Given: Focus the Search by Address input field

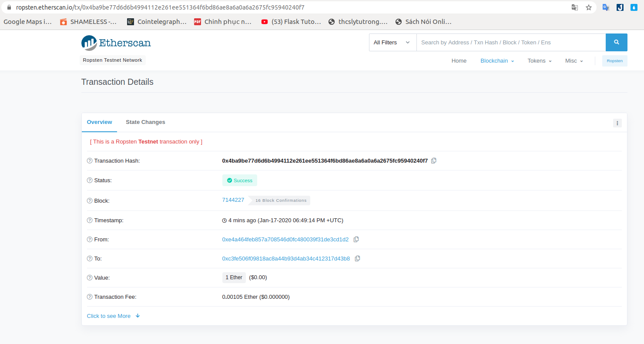Looking at the screenshot, I should [x=511, y=42].
